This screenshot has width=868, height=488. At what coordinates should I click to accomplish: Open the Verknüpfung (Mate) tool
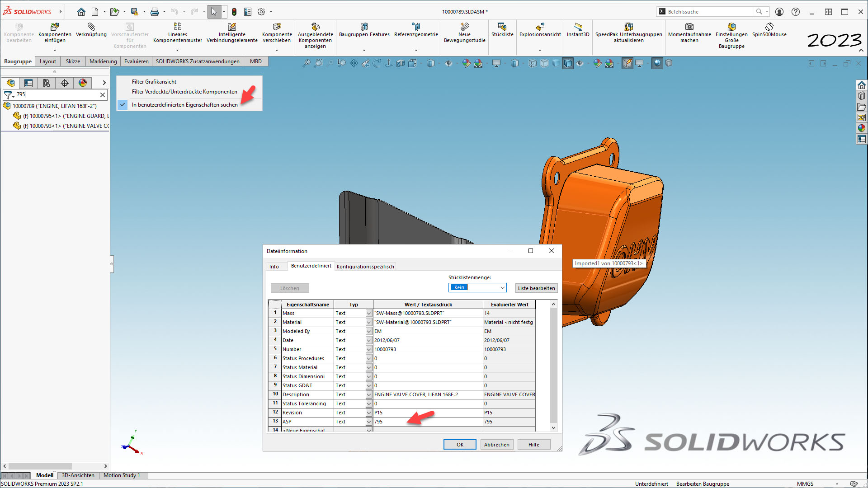[91, 32]
